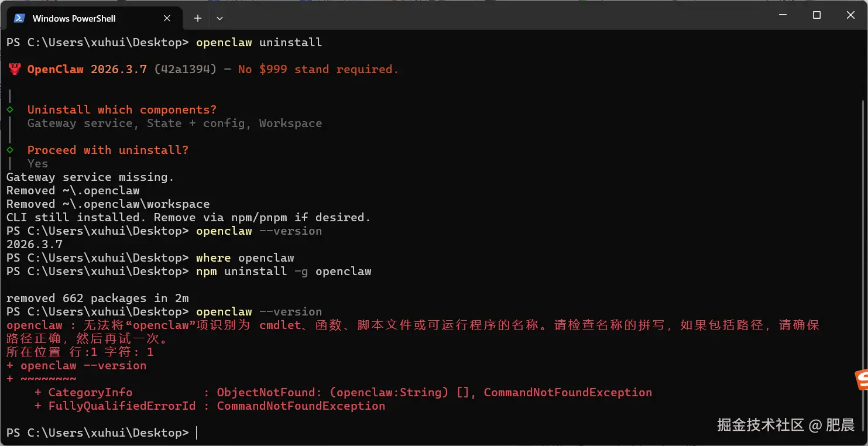Image resolution: width=868 pixels, height=446 pixels.
Task: Click the empty title bar area
Action: click(468, 16)
